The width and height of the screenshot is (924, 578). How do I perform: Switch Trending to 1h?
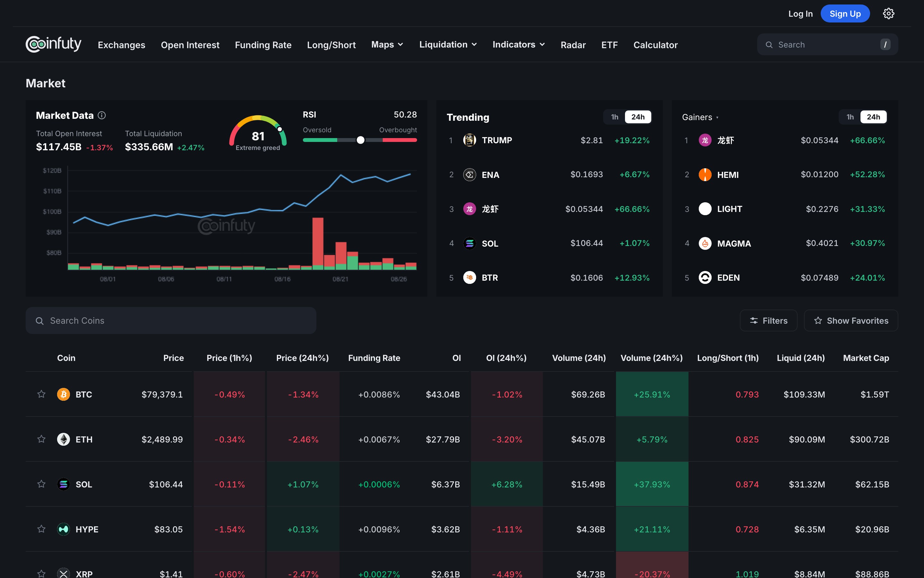[614, 117]
